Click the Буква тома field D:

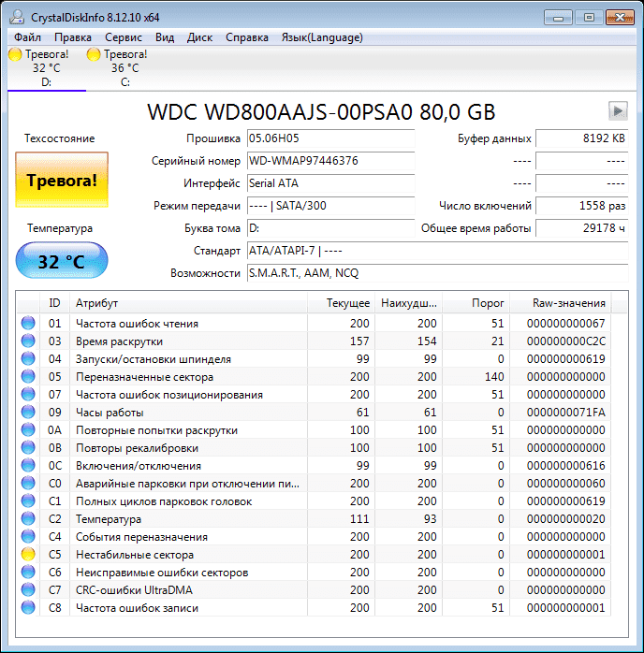[330, 228]
